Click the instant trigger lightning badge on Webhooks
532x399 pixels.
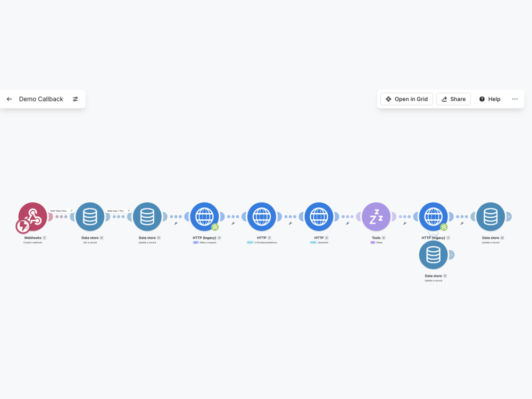click(x=23, y=226)
